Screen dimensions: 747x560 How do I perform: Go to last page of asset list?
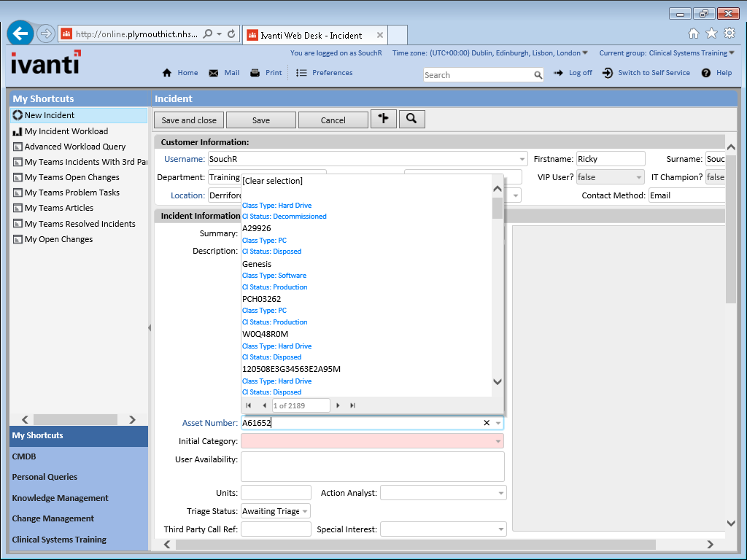pos(352,405)
